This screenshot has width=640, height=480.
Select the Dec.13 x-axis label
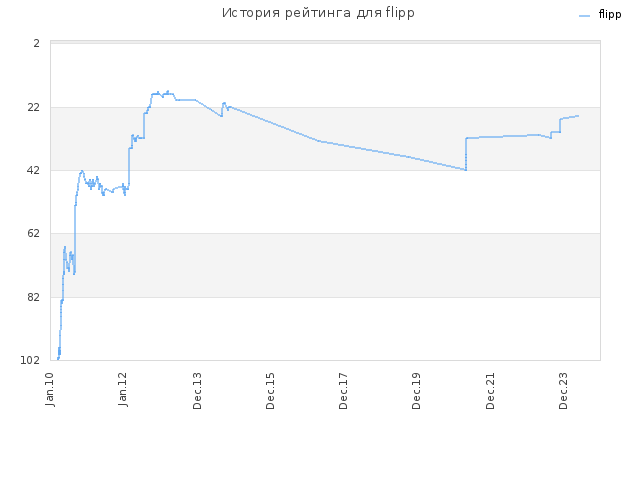pos(197,391)
